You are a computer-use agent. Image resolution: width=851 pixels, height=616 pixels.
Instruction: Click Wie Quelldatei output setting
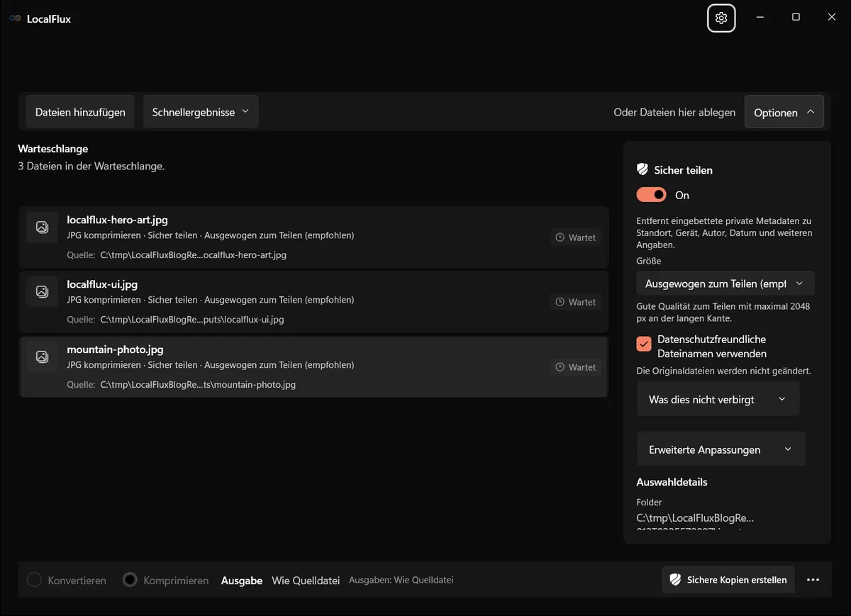pos(306,580)
